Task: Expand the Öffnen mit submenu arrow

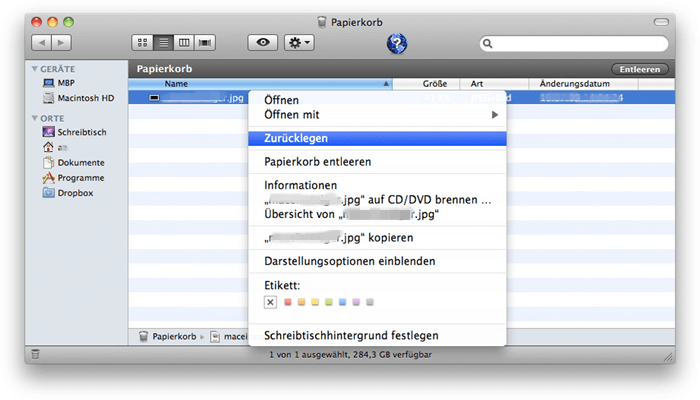Action: [x=495, y=115]
